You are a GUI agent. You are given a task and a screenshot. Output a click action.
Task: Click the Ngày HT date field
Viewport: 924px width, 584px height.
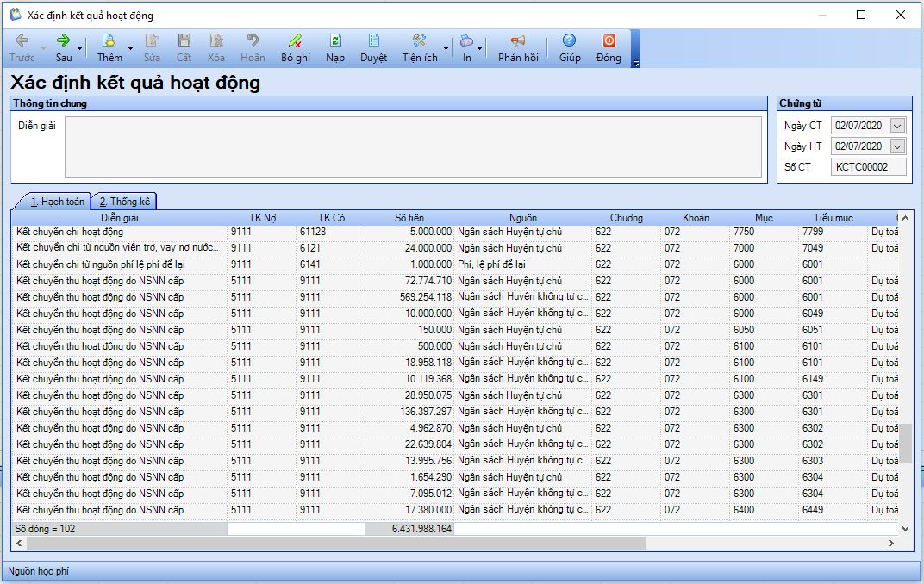(860, 146)
